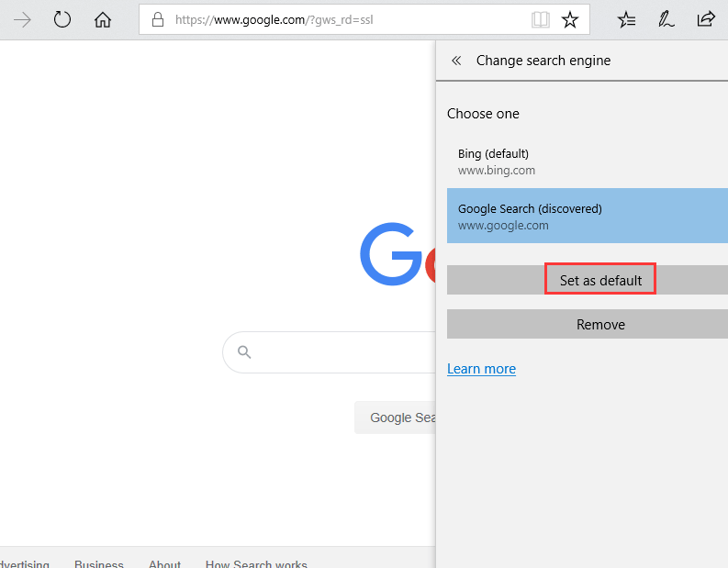Click the Change search engine heading
728x568 pixels.
click(543, 61)
